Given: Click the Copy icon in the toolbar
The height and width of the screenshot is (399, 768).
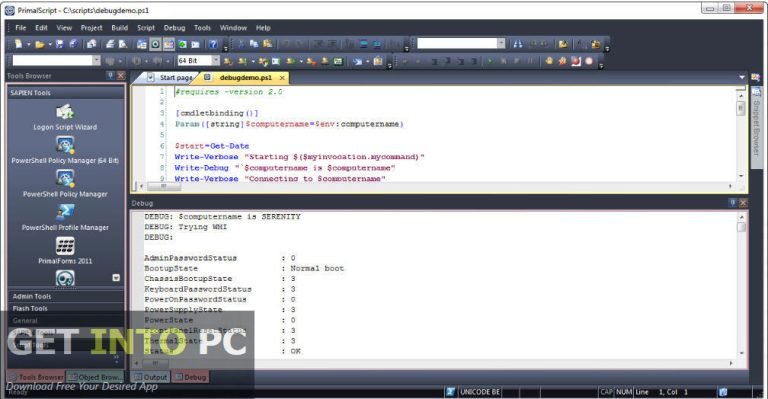Looking at the screenshot, I should point(254,44).
